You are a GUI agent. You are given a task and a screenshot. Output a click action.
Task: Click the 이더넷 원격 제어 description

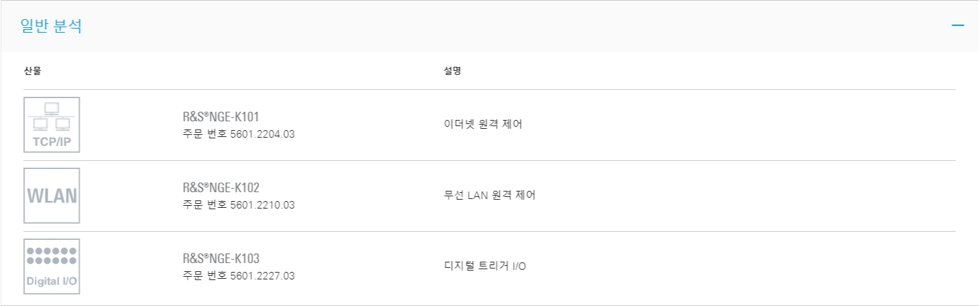point(483,124)
